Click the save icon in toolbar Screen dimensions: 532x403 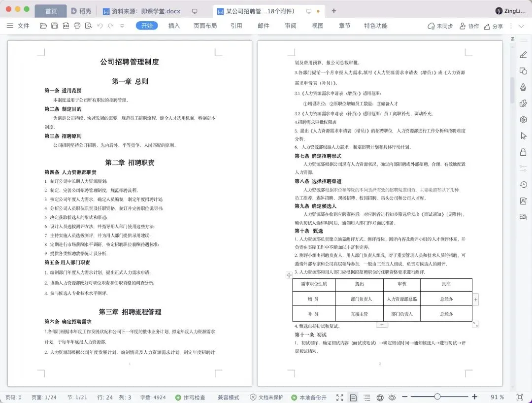click(x=54, y=26)
